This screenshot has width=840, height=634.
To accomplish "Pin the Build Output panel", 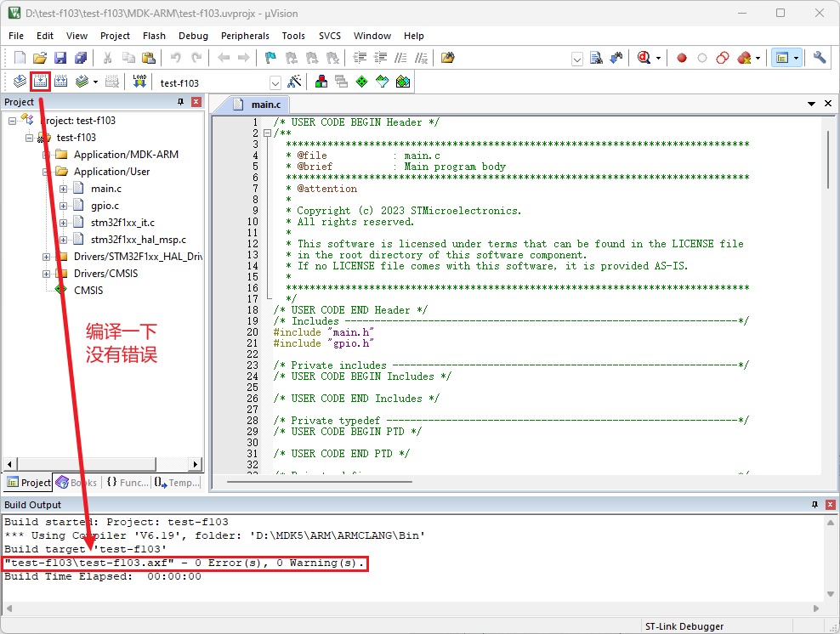I will [814, 505].
